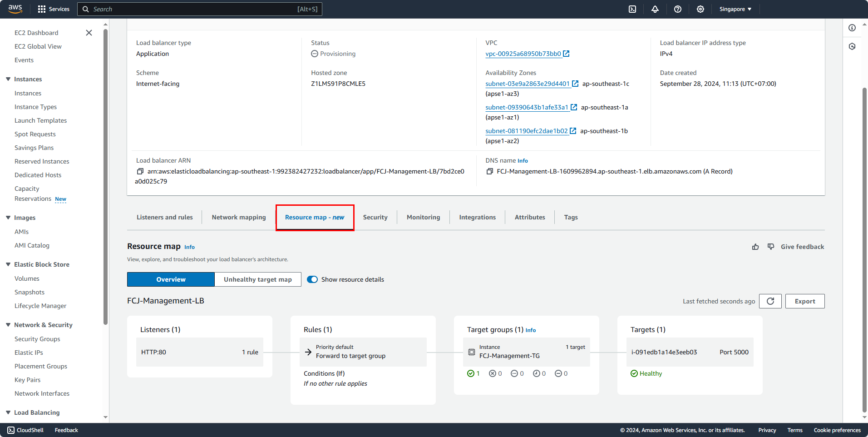Click inside the top search field
The width and height of the screenshot is (868, 437).
pyautogui.click(x=200, y=9)
